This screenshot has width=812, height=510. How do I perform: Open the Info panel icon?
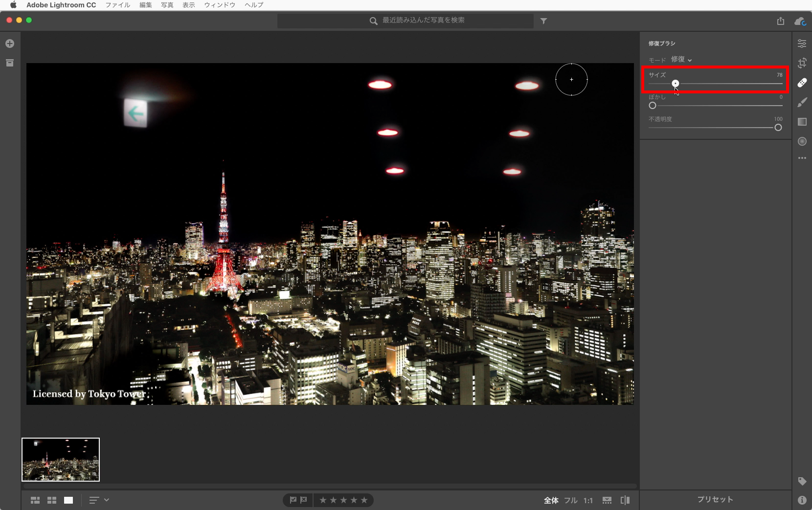point(802,500)
